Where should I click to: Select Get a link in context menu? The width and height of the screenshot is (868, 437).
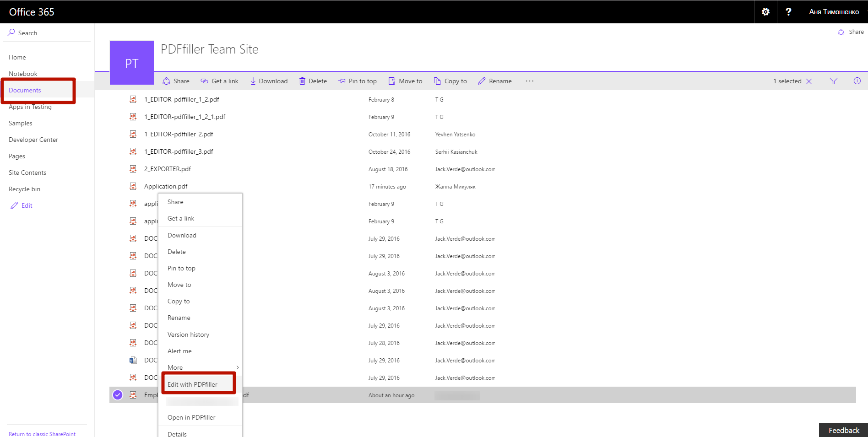pos(200,218)
